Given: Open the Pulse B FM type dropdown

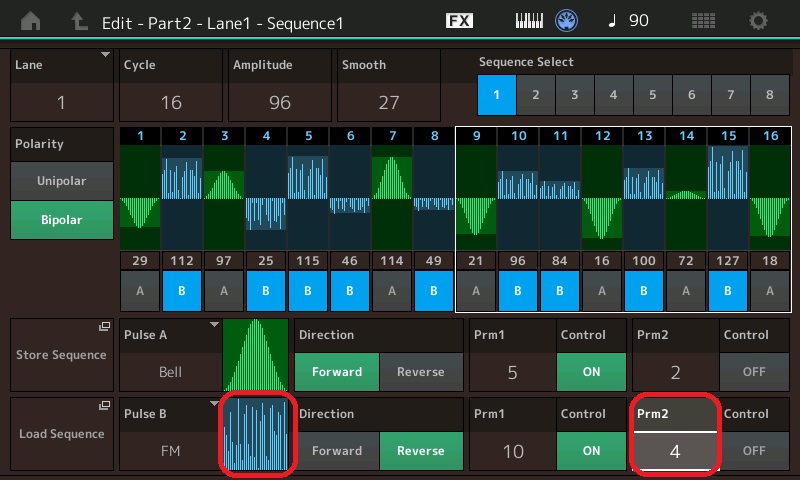Looking at the screenshot, I should [170, 435].
